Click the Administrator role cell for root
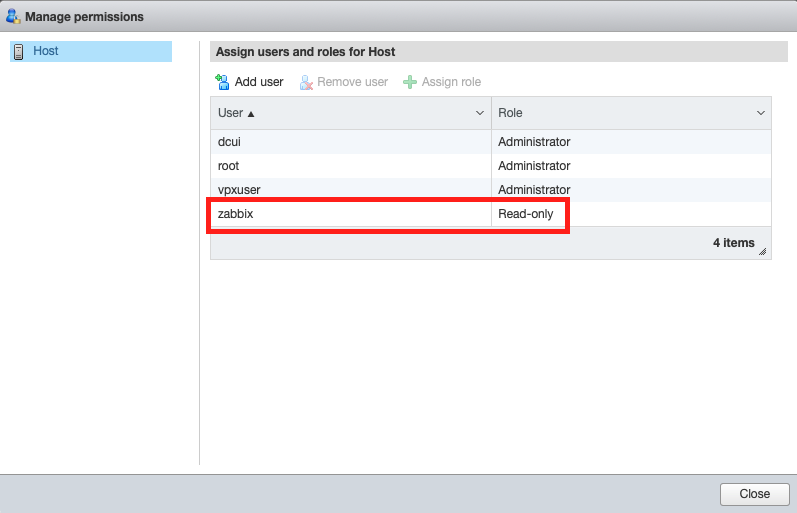 click(x=534, y=166)
